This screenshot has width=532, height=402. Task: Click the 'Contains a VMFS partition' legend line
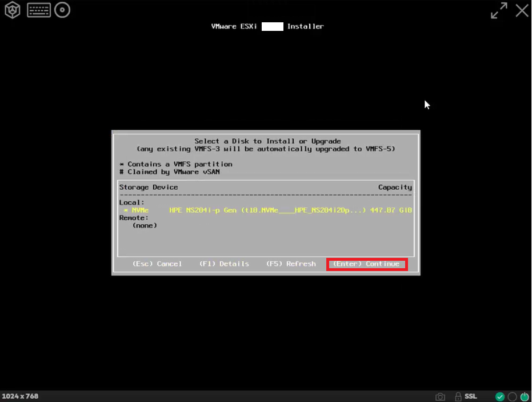pyautogui.click(x=176, y=164)
